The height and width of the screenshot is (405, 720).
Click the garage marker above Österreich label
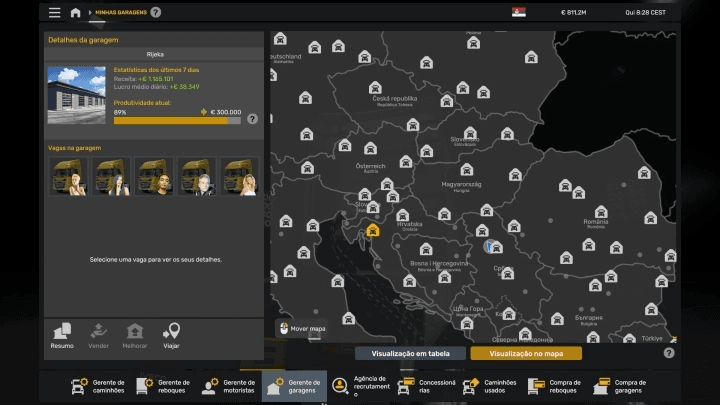[371, 148]
